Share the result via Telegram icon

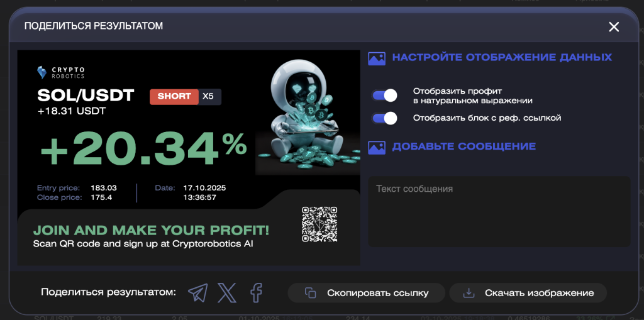click(197, 292)
